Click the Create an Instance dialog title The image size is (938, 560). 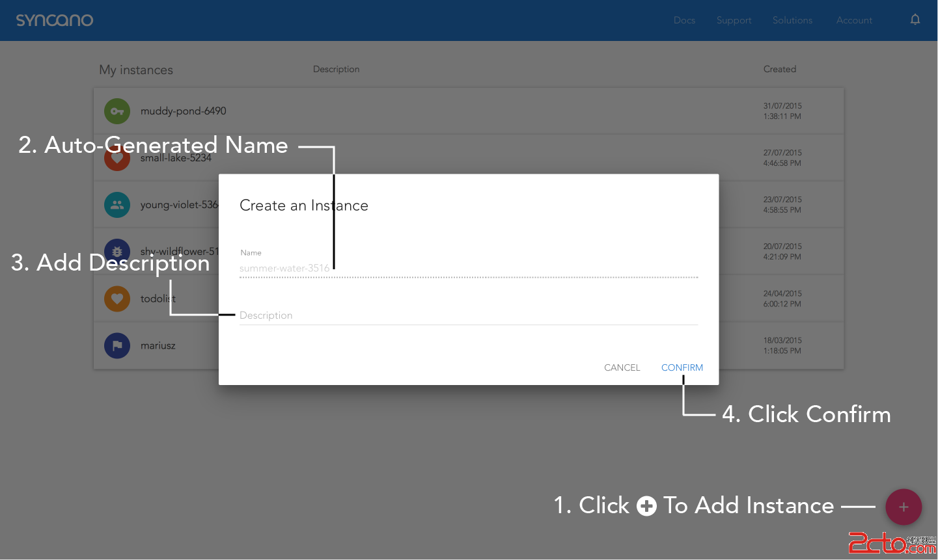(304, 206)
